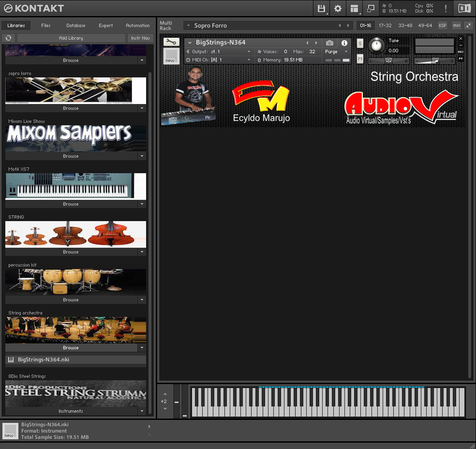
Task: Mute the BigStrings-N364 instrument
Action: tap(360, 59)
